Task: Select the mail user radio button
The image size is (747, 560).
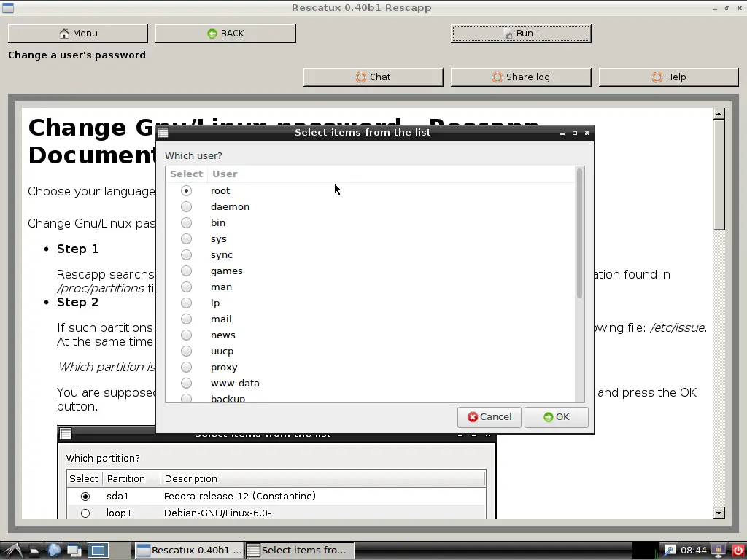Action: [186, 319]
